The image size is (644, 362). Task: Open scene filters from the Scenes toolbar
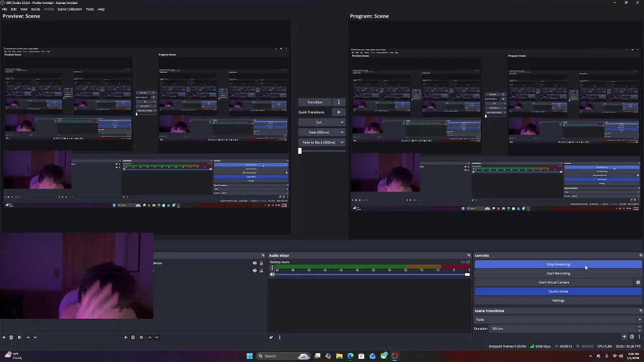20,337
